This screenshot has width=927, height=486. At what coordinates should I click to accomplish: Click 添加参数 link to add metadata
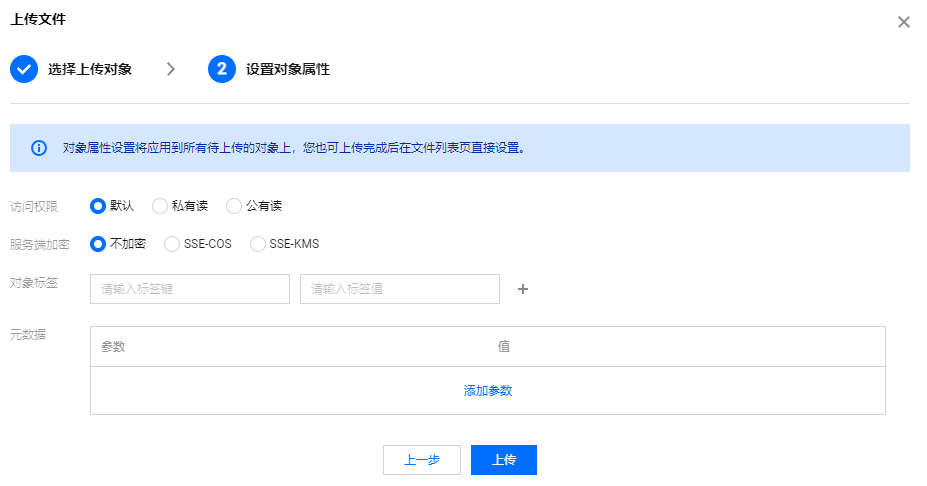point(488,391)
